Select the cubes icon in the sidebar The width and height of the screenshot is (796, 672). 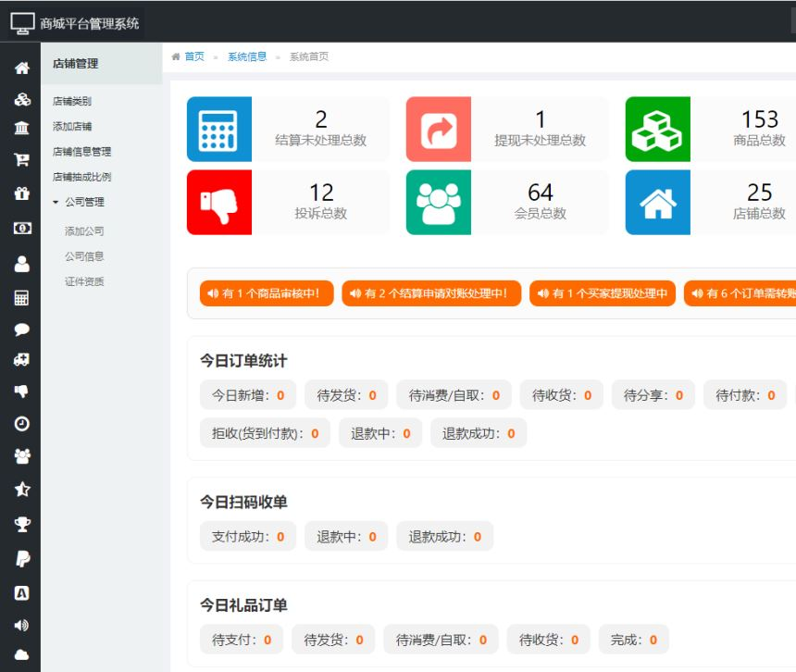pyautogui.click(x=22, y=99)
